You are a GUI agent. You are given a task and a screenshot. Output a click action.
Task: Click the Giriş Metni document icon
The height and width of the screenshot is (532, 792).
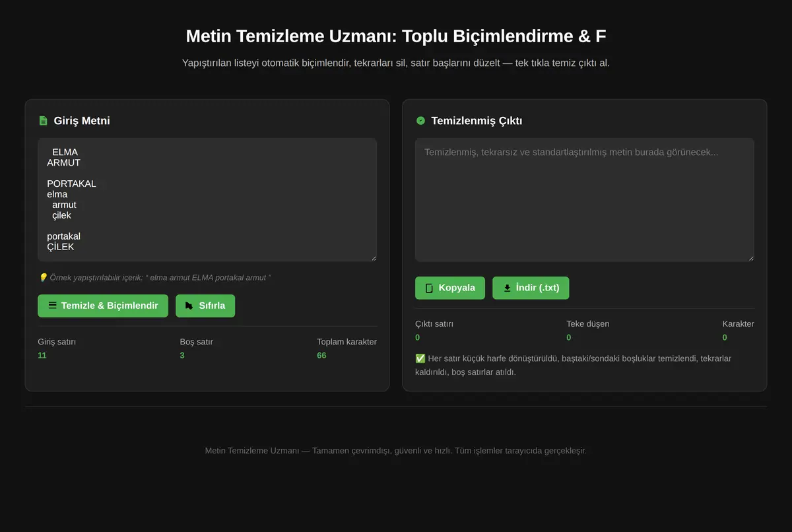tap(43, 121)
